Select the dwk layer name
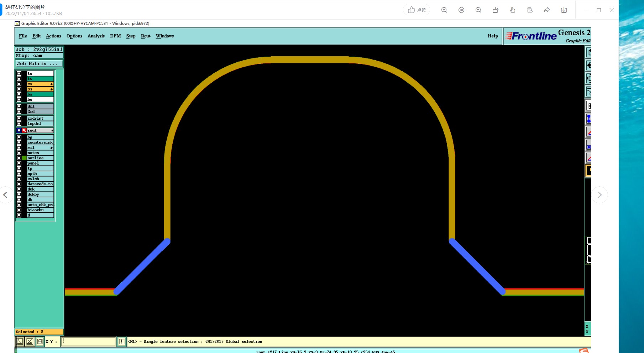The width and height of the screenshot is (644, 353). pyautogui.click(x=40, y=189)
